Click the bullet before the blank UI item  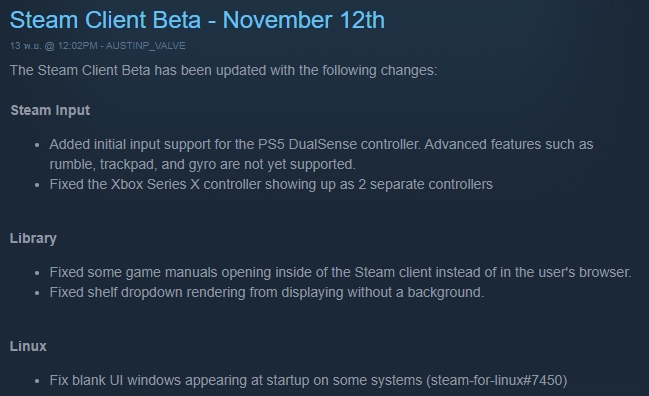[x=37, y=381]
